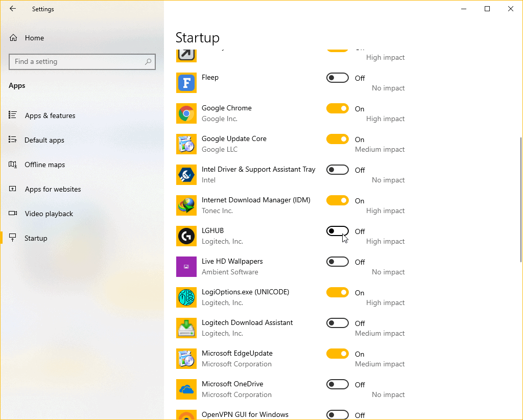Click the Intel Driver & Support Assistant icon
This screenshot has width=523, height=420.
pos(186,175)
